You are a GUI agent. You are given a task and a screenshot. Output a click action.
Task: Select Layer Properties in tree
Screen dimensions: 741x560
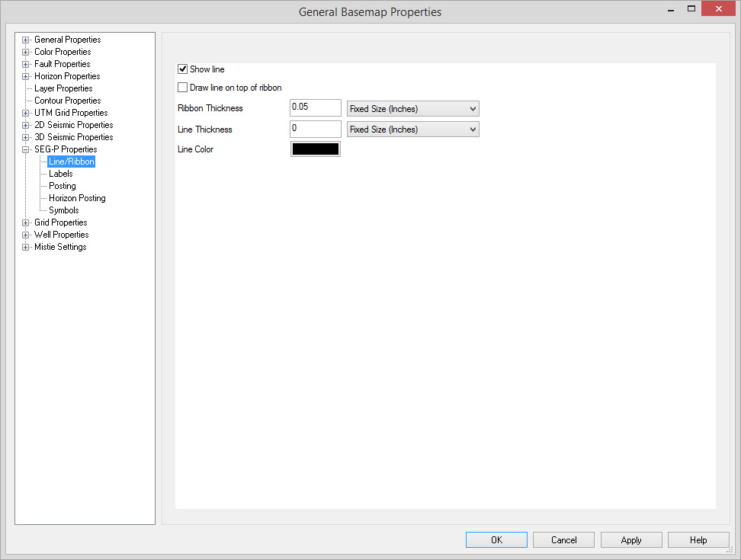coord(63,88)
